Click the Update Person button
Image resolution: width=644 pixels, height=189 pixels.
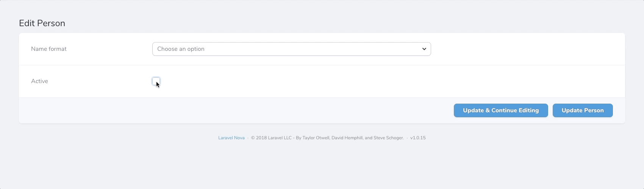click(x=582, y=110)
